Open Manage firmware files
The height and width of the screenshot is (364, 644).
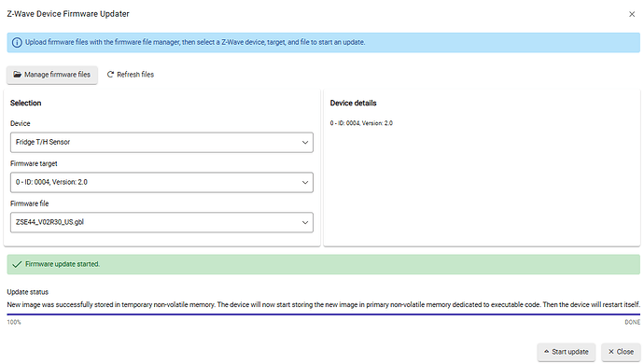pyautogui.click(x=52, y=75)
